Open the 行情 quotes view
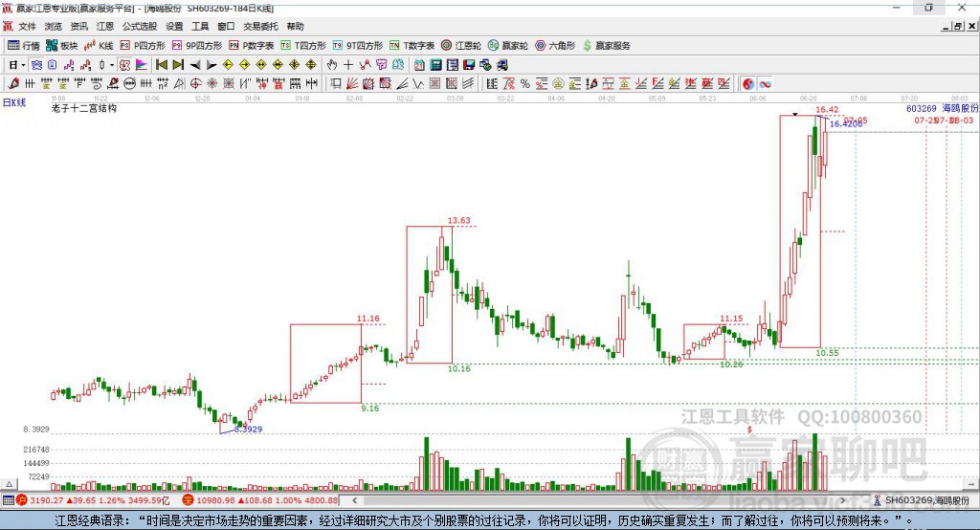The image size is (980, 530). 24,46
